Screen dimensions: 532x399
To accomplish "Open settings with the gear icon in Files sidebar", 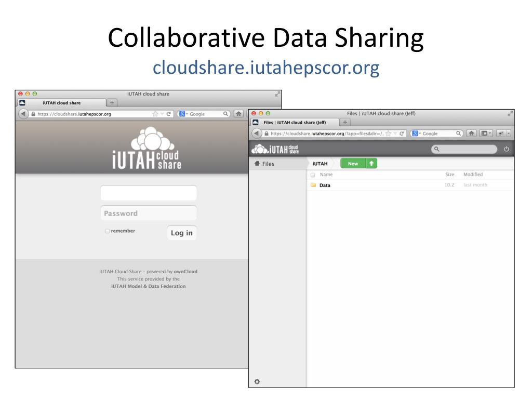I will (x=257, y=382).
